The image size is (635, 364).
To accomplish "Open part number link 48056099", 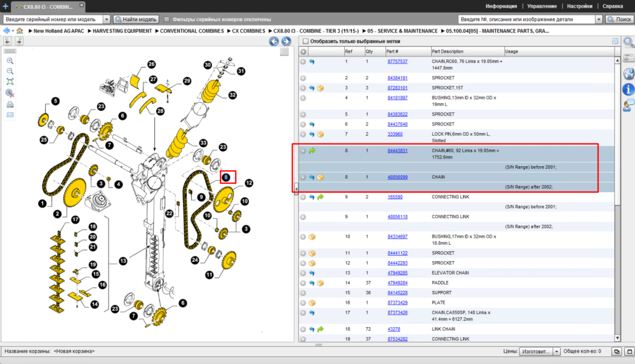I will [398, 177].
